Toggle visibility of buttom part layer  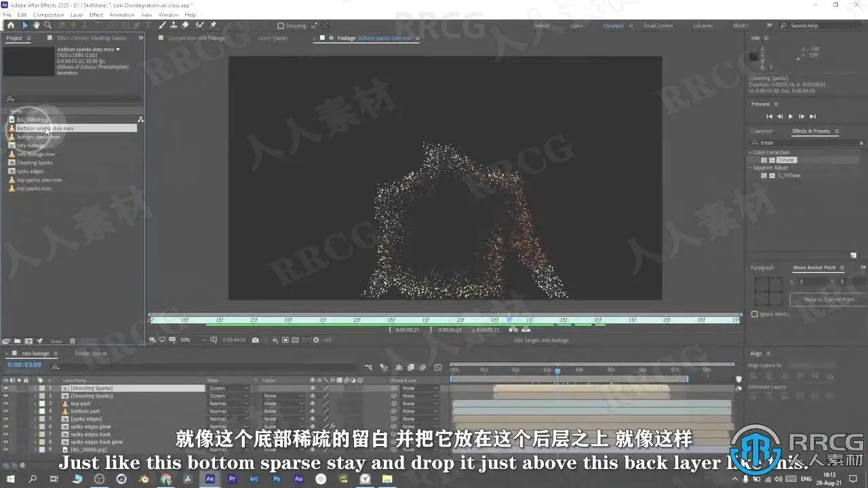[x=5, y=411]
